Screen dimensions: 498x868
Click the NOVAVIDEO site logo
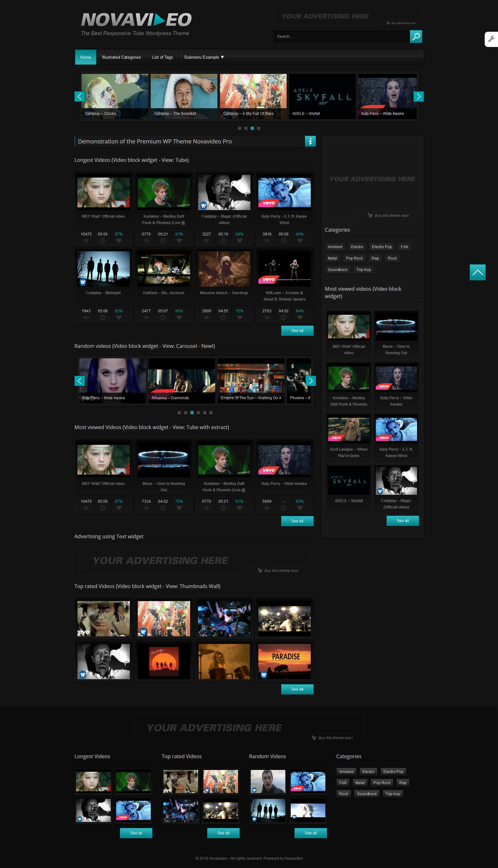click(x=136, y=20)
